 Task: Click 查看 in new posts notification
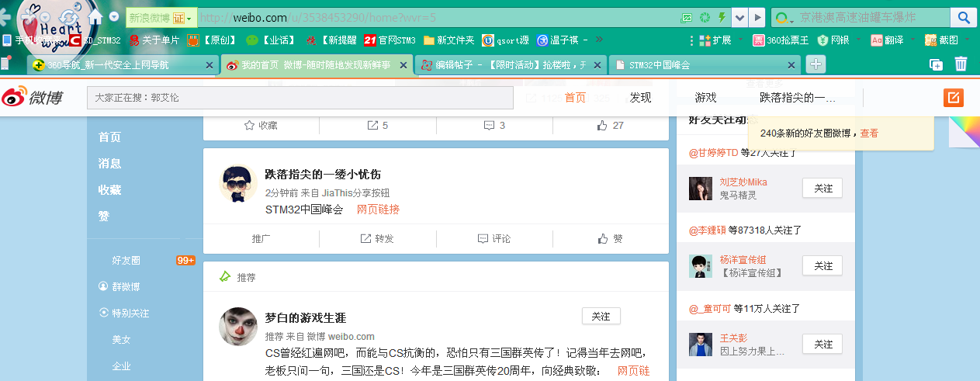pyautogui.click(x=869, y=133)
